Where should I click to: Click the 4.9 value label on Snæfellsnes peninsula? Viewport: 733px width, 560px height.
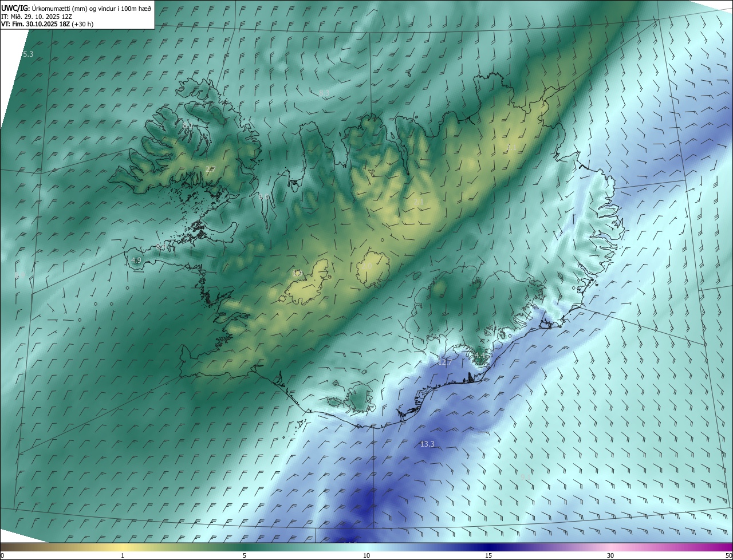(136, 260)
